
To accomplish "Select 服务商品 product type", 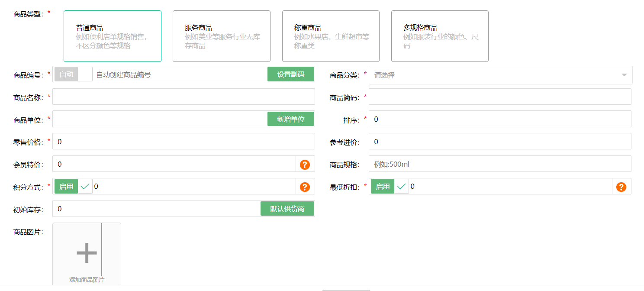I will (222, 36).
